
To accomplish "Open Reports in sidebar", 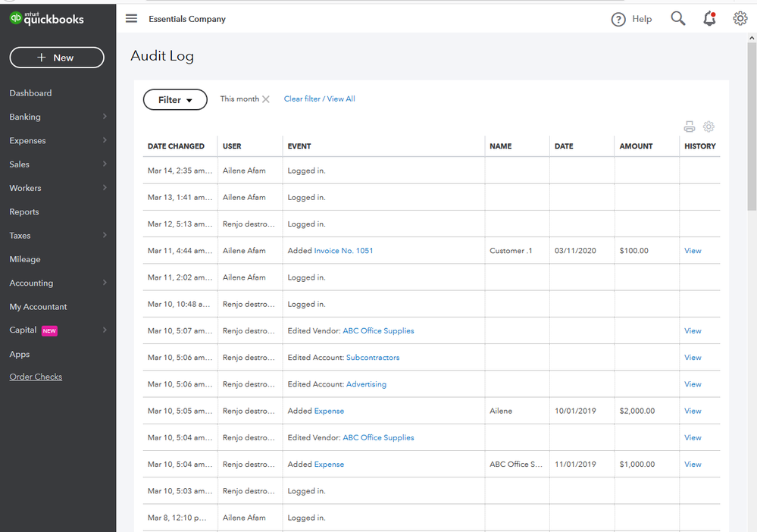I will click(x=24, y=212).
